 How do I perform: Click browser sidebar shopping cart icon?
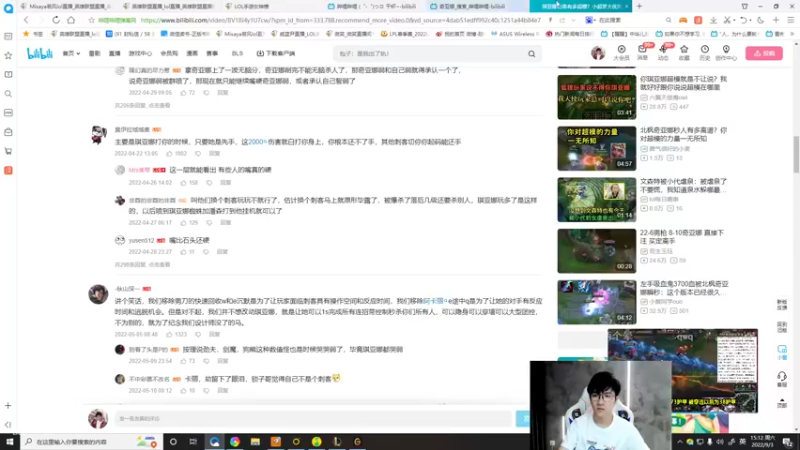coord(8,152)
